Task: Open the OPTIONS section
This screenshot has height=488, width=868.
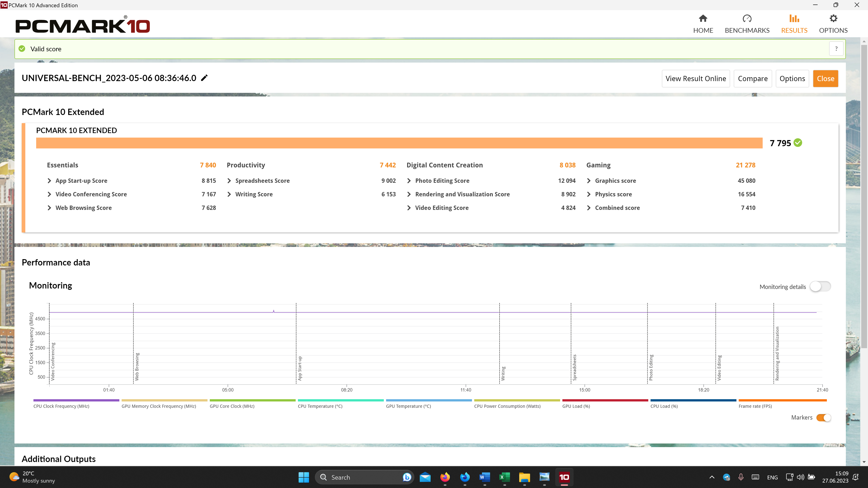Action: tap(833, 24)
